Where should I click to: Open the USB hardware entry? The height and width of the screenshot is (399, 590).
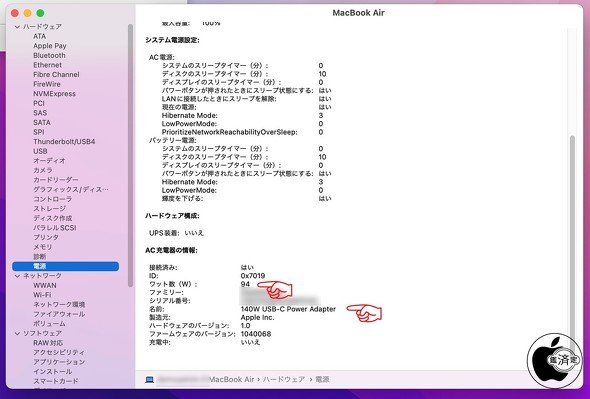pyautogui.click(x=40, y=151)
